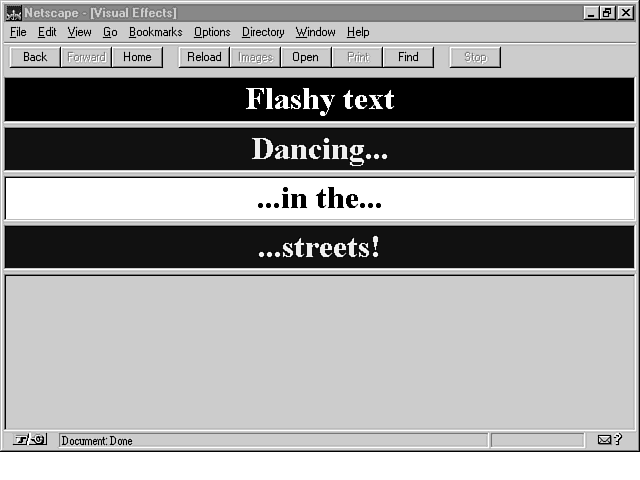The width and height of the screenshot is (640, 480).
Task: Click the Netscape logo icon in title bar
Action: coord(13,13)
